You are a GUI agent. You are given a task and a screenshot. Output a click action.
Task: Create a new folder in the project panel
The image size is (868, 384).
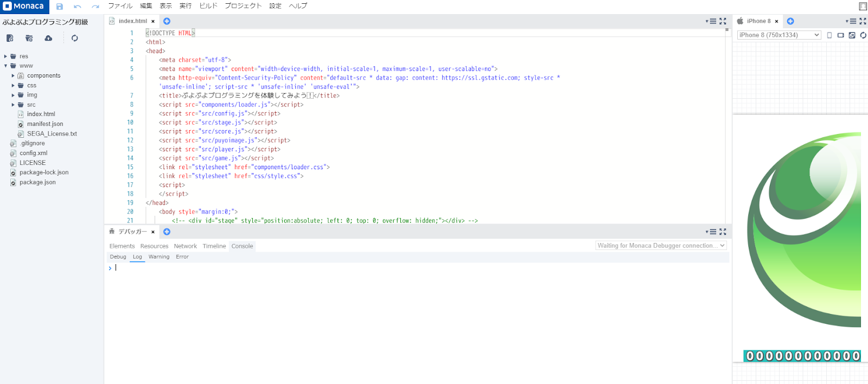coord(29,38)
